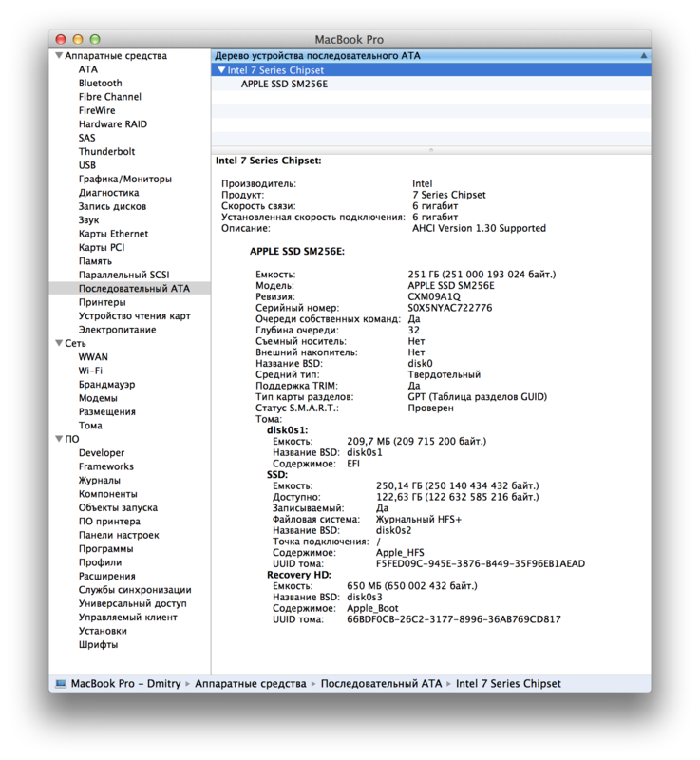The width and height of the screenshot is (700, 760).
Task: Select SAS in the sidebar
Action: (x=87, y=138)
